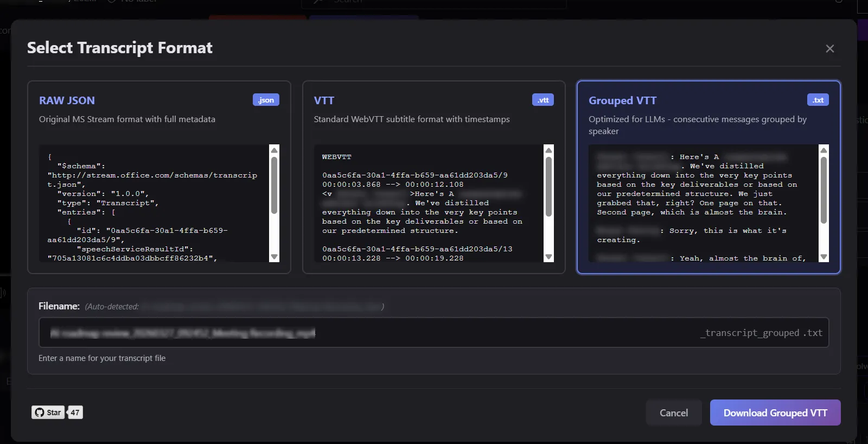Click the "version": "1.0.0" line
Image resolution: width=868 pixels, height=444 pixels.
(x=103, y=194)
